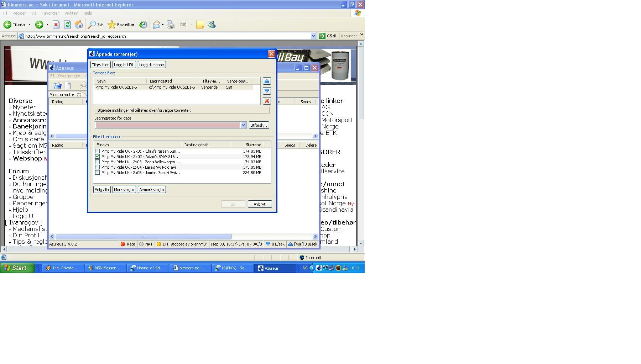Click Avbryt to cancel dialog

click(x=260, y=204)
